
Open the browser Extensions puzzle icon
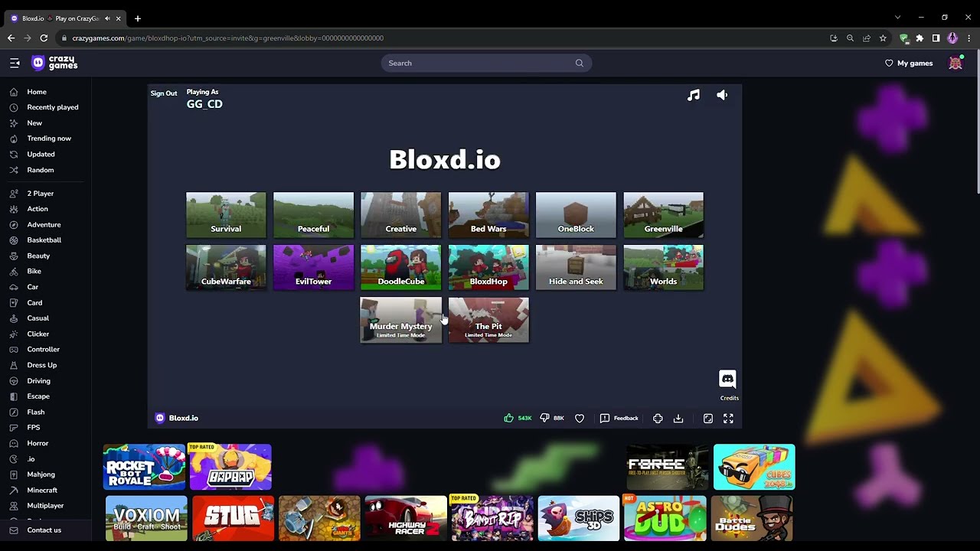[920, 38]
